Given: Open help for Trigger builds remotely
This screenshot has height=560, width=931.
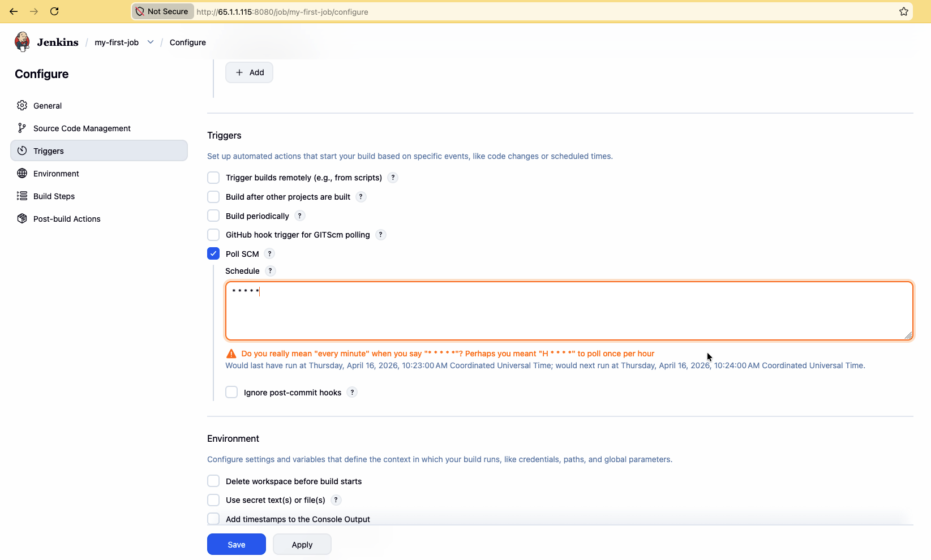Looking at the screenshot, I should (393, 178).
